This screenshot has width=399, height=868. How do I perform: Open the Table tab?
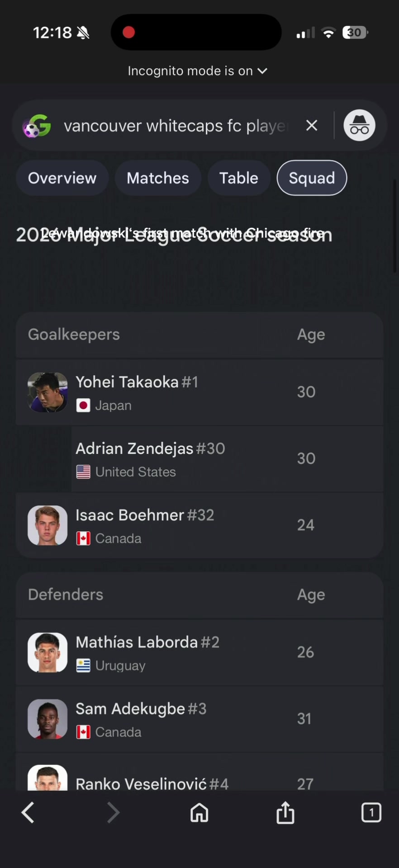(x=239, y=178)
